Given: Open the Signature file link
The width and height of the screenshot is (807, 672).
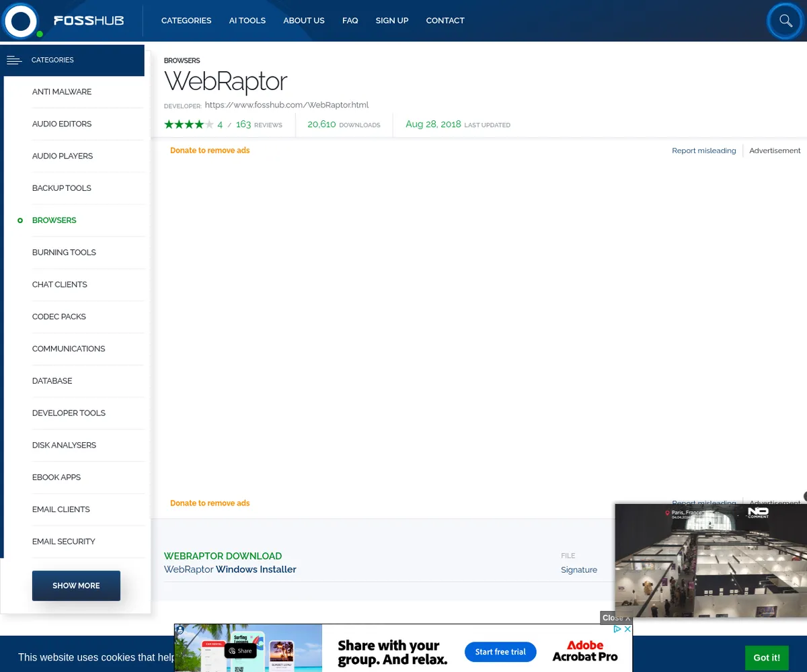Looking at the screenshot, I should click(x=578, y=569).
